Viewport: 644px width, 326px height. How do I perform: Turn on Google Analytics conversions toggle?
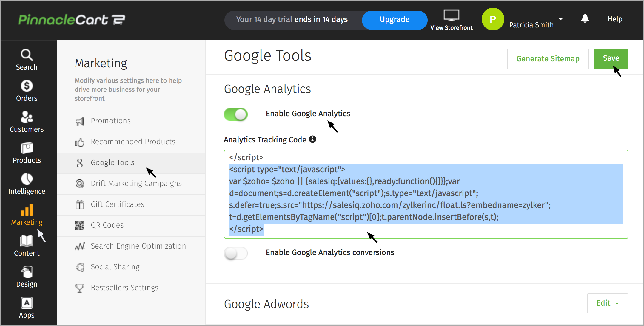point(236,253)
